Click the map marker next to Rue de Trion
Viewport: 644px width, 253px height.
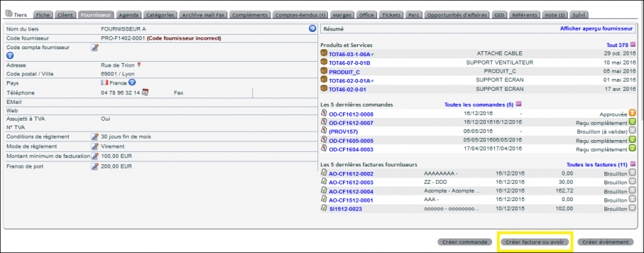coord(139,65)
